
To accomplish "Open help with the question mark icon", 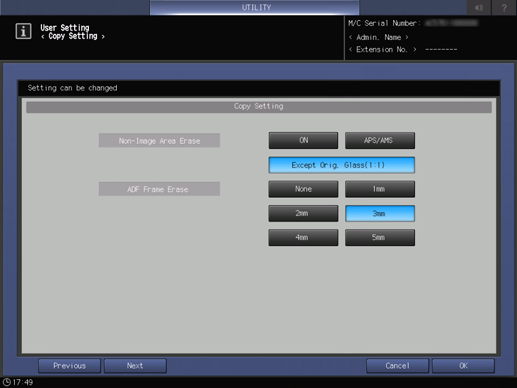I will pos(504,7).
